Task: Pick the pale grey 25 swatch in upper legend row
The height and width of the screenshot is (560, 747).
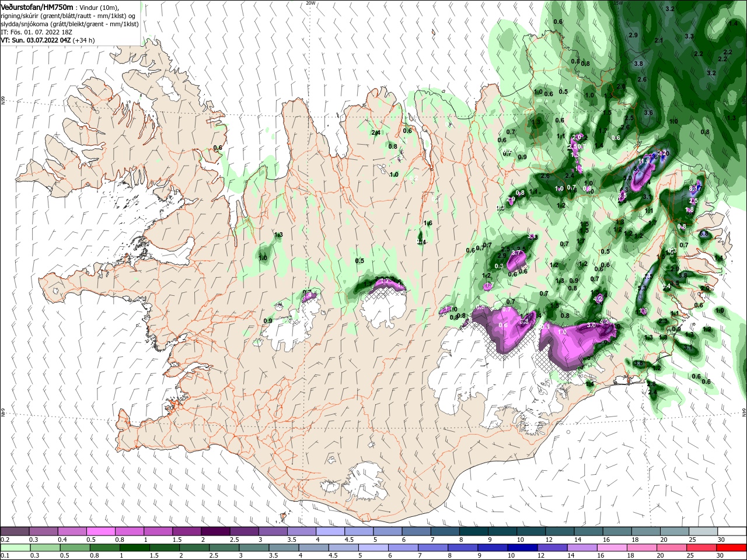Action: pos(703,531)
